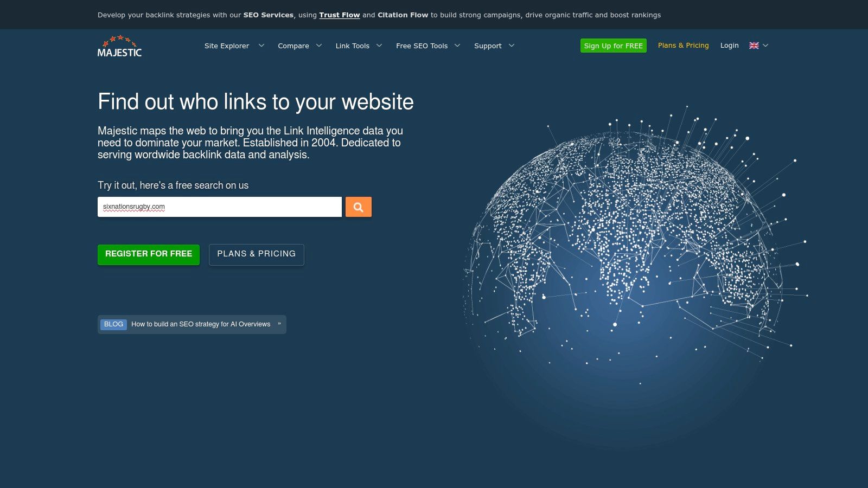Click the heading Find out who links

tap(256, 102)
